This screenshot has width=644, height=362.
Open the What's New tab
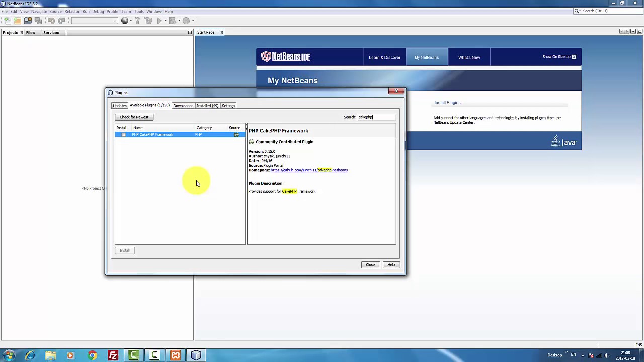pyautogui.click(x=469, y=57)
